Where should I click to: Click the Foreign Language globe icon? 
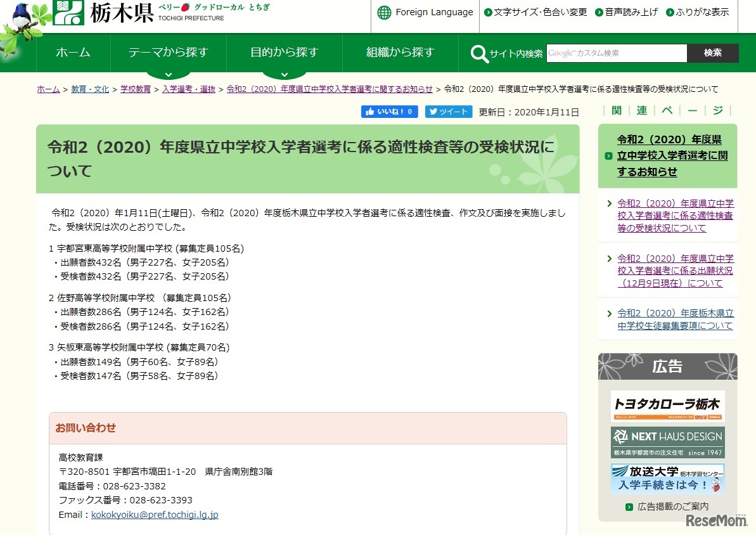384,12
